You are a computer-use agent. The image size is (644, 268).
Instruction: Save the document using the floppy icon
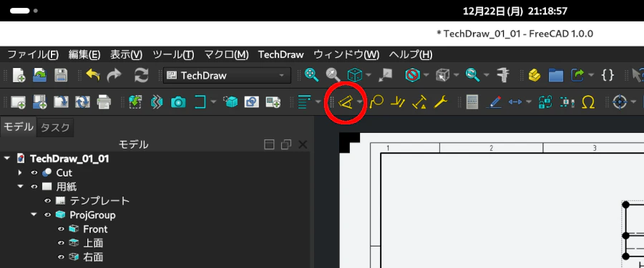(61, 75)
